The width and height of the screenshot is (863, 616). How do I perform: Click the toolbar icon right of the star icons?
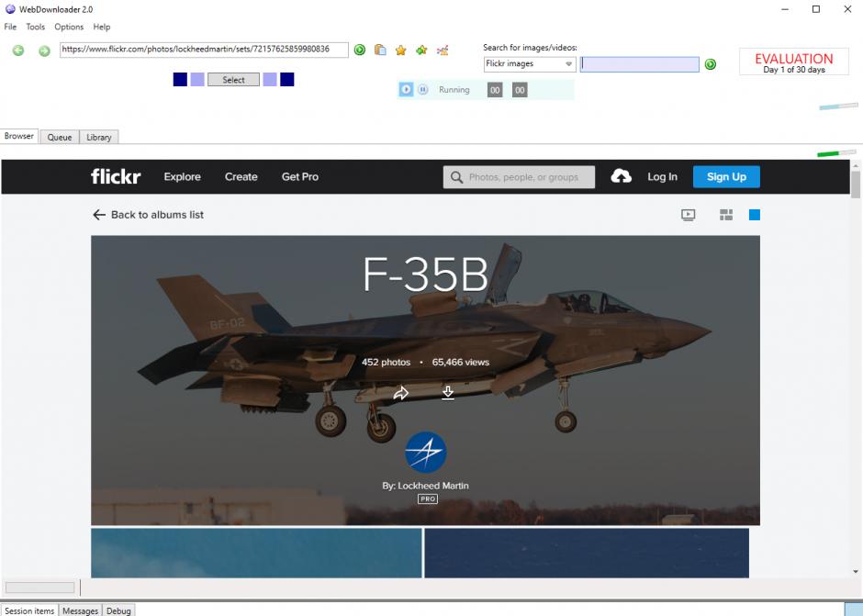[x=443, y=50]
